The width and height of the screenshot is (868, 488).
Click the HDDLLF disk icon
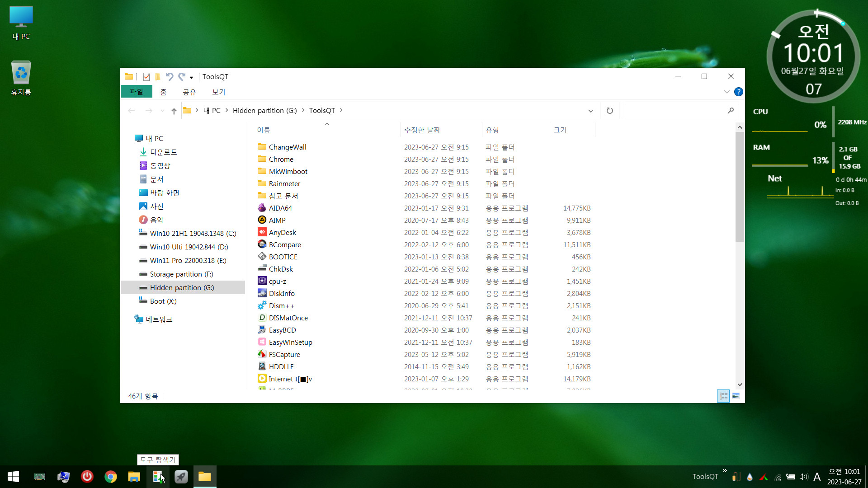click(x=262, y=366)
